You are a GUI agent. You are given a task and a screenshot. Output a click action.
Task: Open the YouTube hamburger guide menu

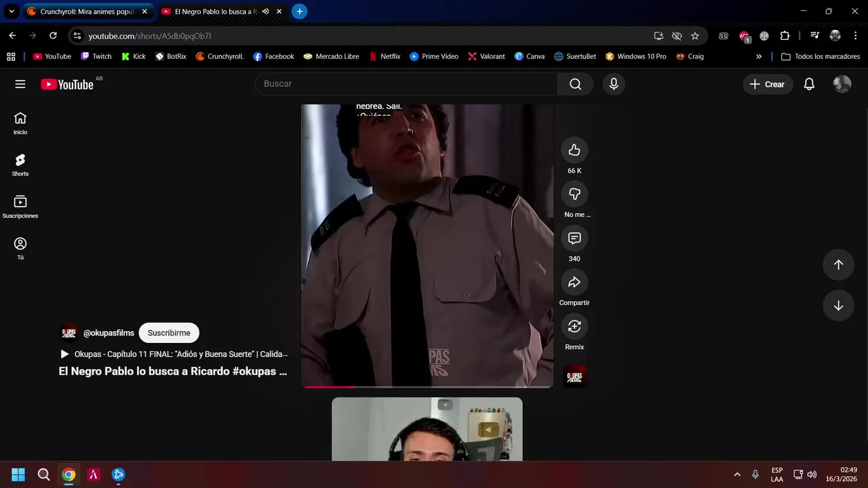pos(20,84)
